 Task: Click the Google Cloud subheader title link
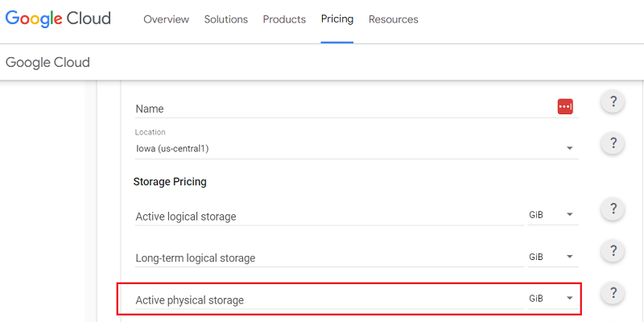[x=47, y=62]
